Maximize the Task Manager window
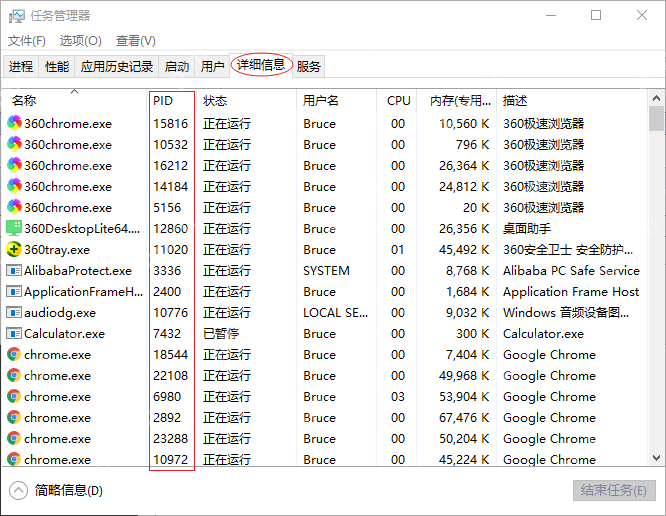The width and height of the screenshot is (666, 516). pos(596,16)
